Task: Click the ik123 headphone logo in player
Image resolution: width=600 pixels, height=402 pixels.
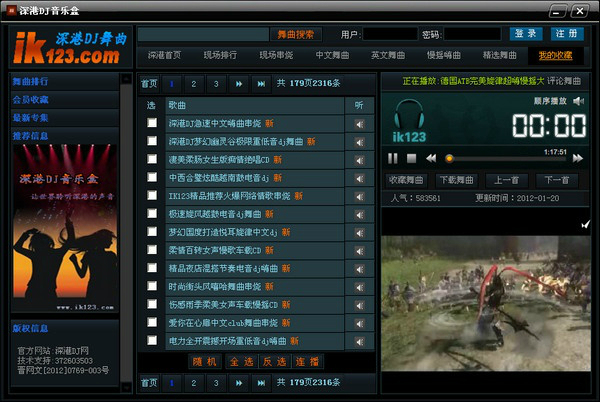Action: pos(409,120)
